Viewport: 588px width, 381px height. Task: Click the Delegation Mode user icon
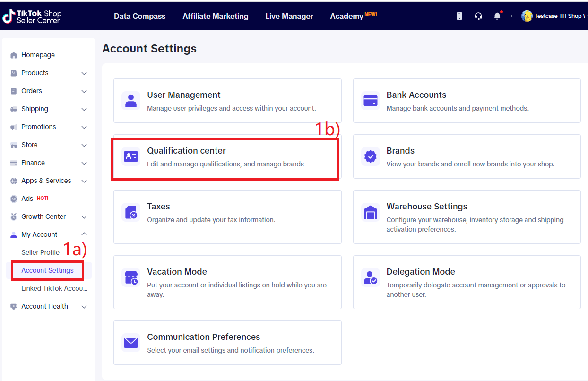(371, 277)
